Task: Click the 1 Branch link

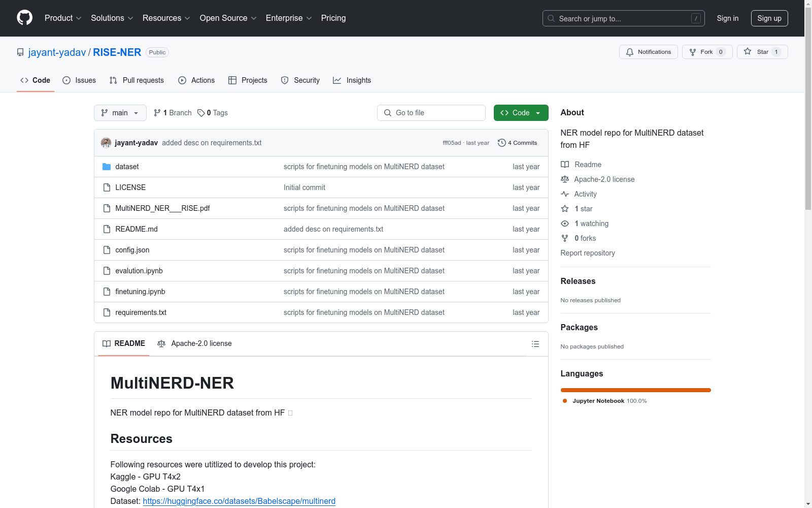Action: click(x=173, y=113)
